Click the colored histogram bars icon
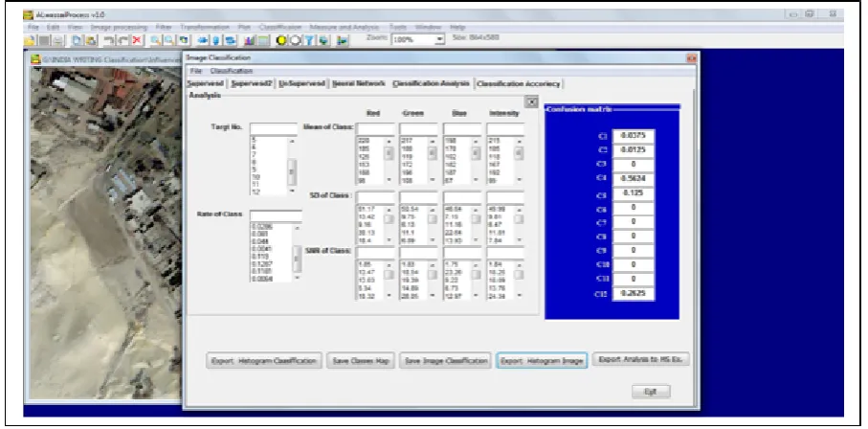This screenshot has width=868, height=429. [x=249, y=40]
